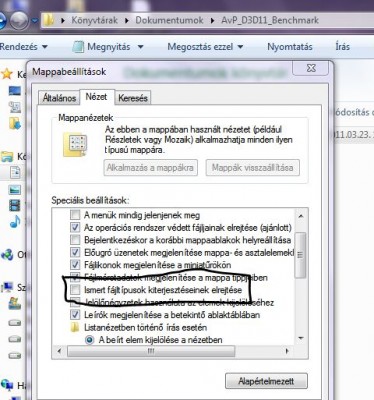Click the horizontal scrollbar right arrow
374x400 pixels.
click(287, 351)
